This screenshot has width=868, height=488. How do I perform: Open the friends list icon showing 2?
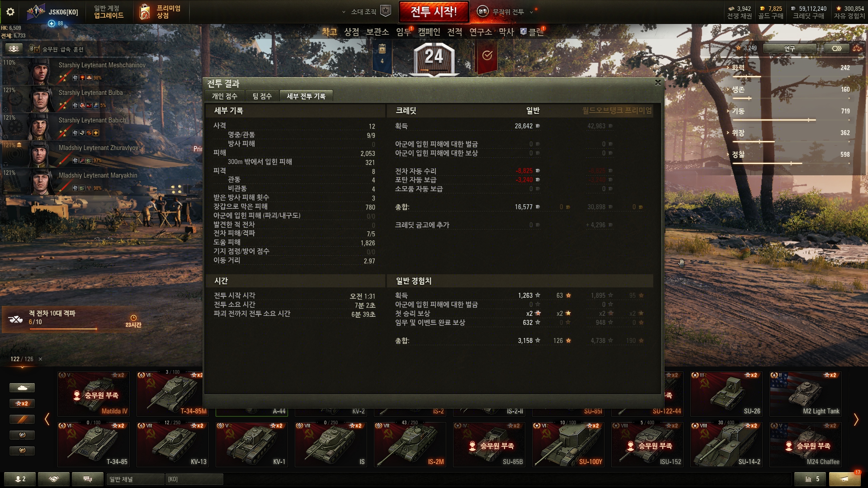(20, 479)
